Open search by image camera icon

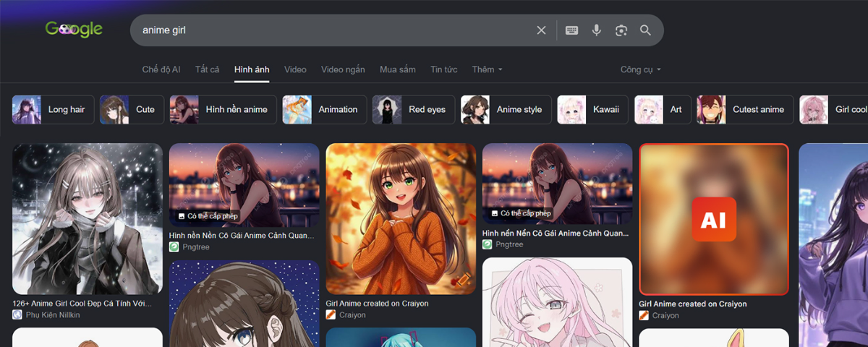621,30
